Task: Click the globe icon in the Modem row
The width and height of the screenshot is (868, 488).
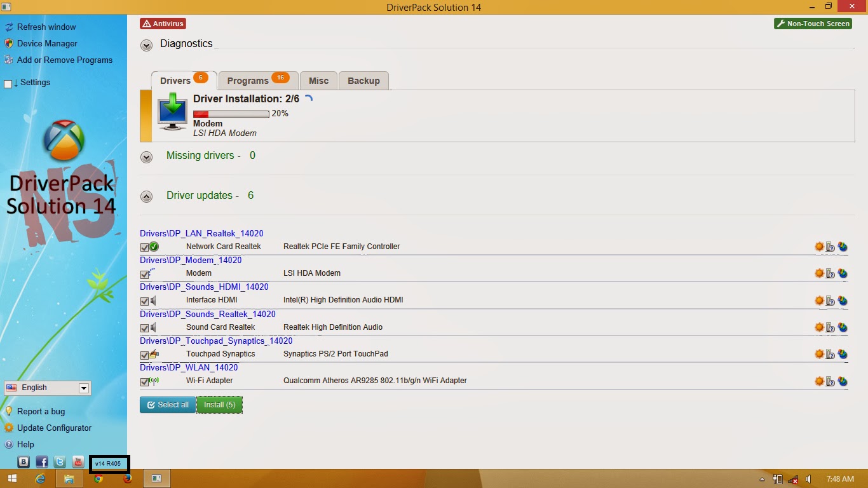Action: 843,273
